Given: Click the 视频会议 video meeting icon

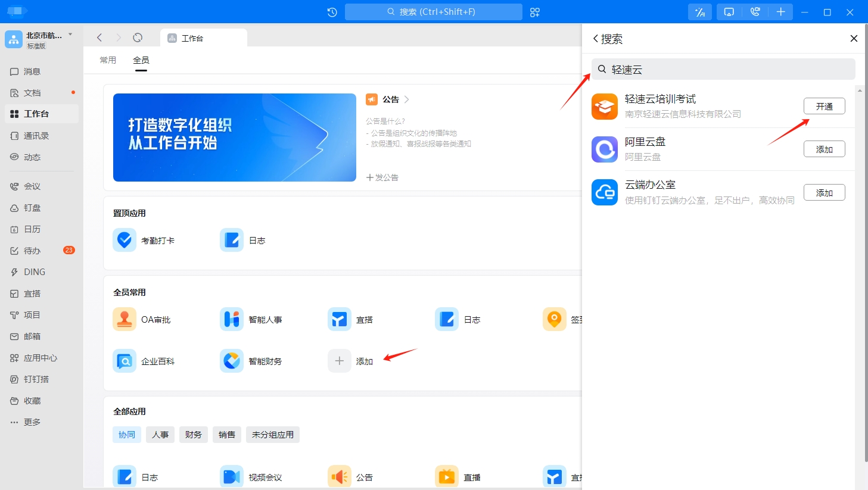Looking at the screenshot, I should (x=232, y=477).
